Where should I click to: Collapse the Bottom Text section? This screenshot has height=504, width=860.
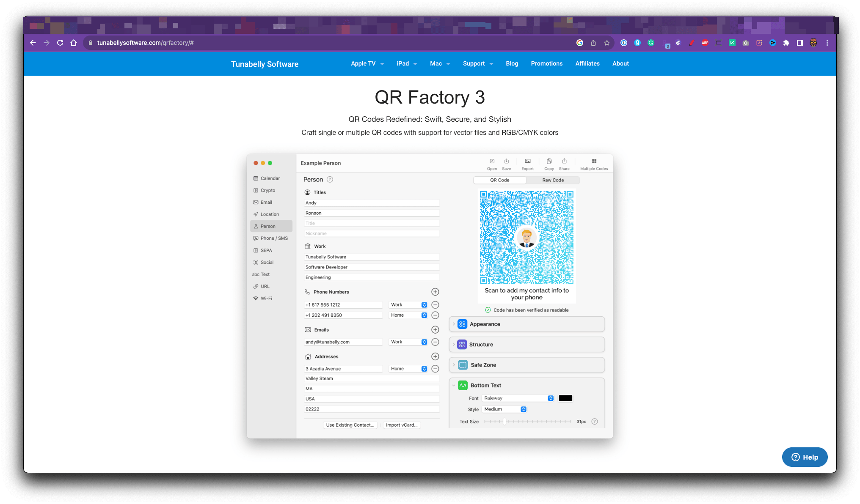454,386
